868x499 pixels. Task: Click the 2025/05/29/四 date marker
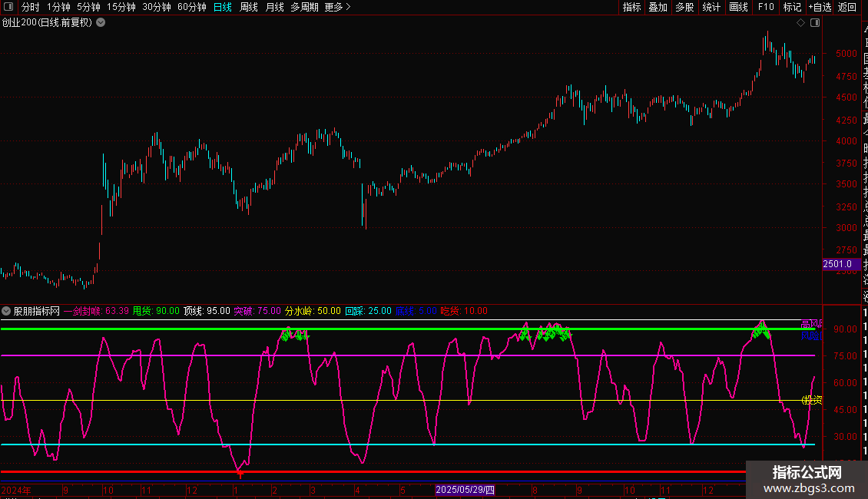[465, 490]
